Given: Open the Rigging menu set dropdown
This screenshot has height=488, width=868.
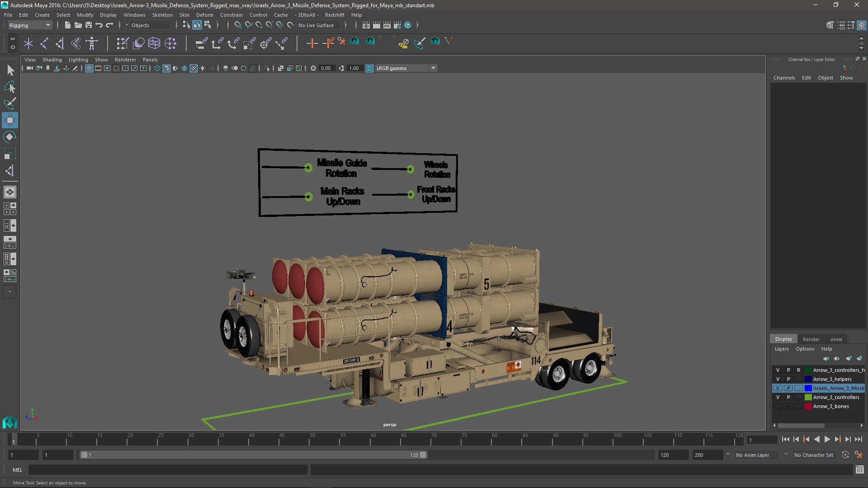Looking at the screenshot, I should (30, 25).
